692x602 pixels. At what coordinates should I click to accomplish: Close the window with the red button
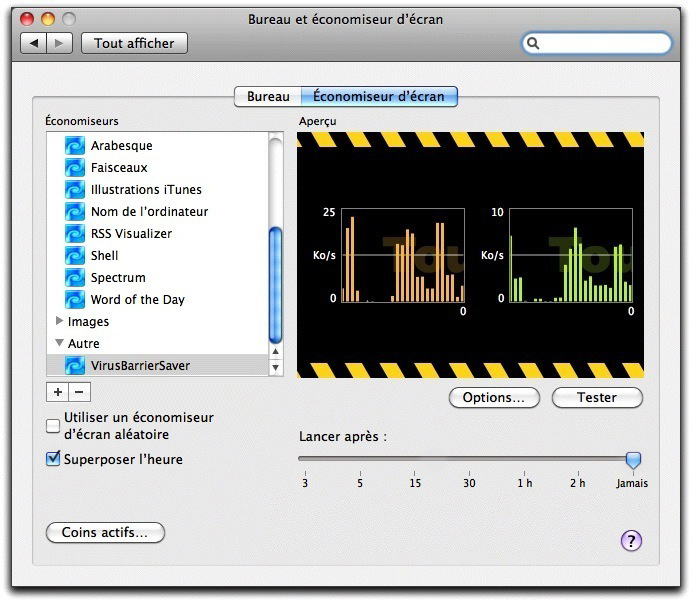tap(27, 19)
